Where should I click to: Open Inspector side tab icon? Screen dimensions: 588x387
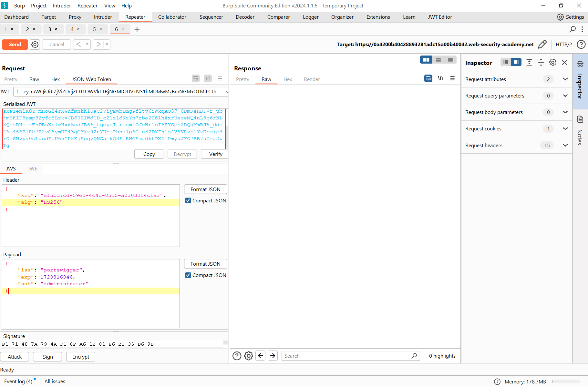pyautogui.click(x=580, y=64)
